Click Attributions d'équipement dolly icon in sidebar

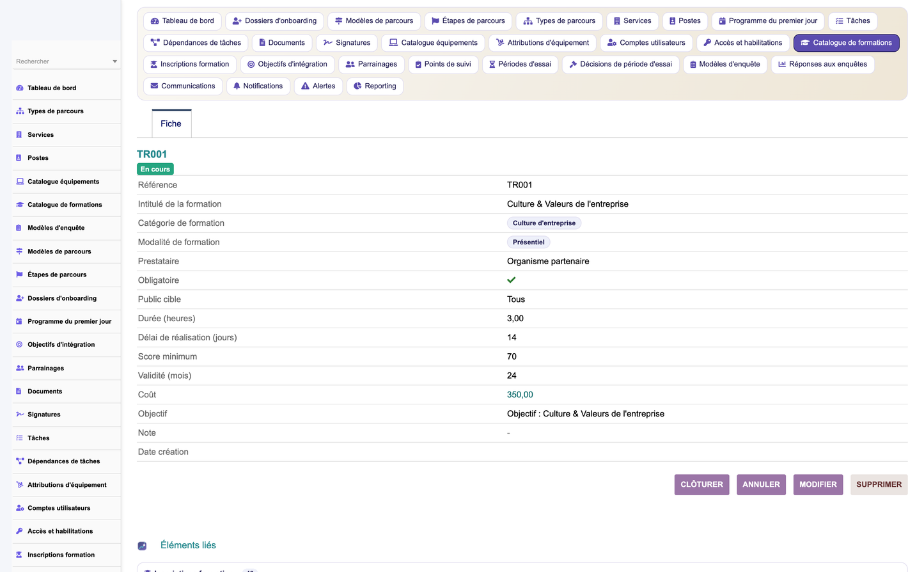click(20, 485)
